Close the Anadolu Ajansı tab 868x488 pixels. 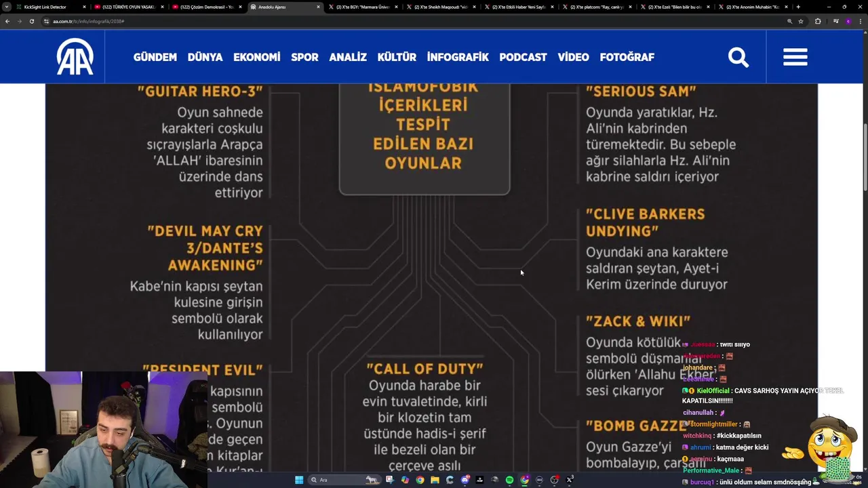(x=318, y=7)
